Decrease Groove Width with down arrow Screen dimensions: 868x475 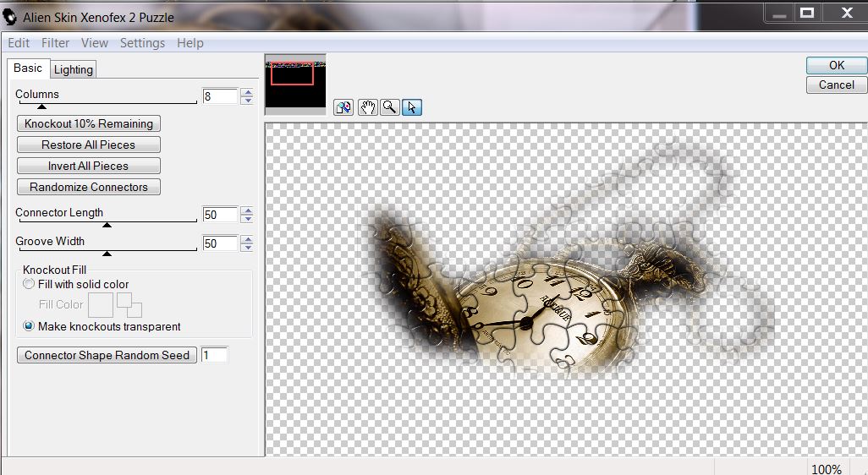[247, 247]
